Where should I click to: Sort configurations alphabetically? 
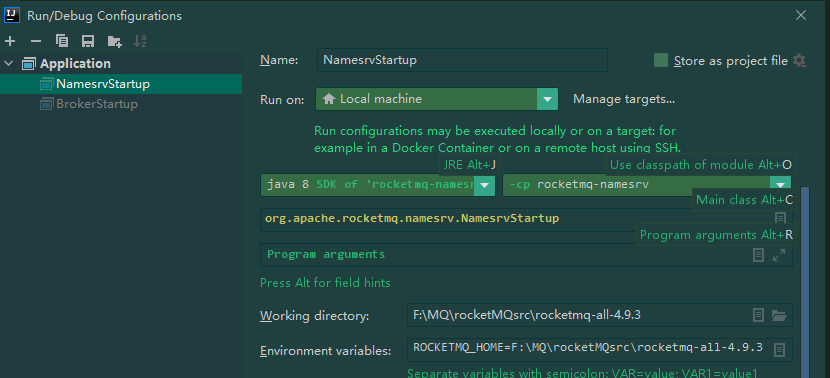click(x=140, y=41)
